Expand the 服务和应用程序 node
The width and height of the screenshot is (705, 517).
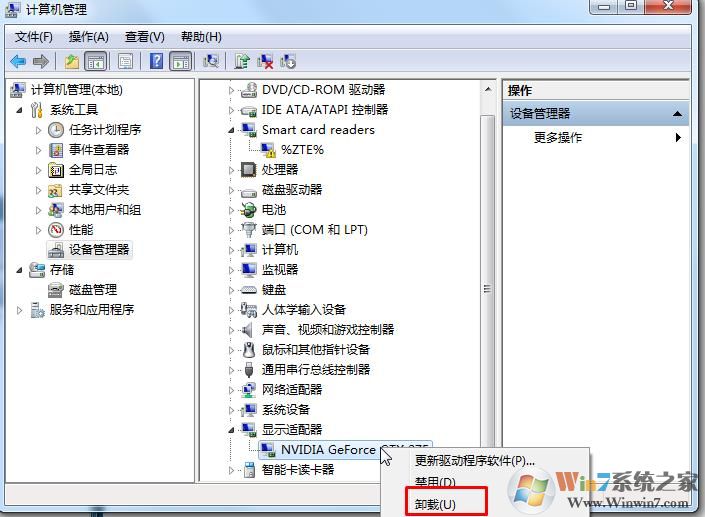[19, 310]
